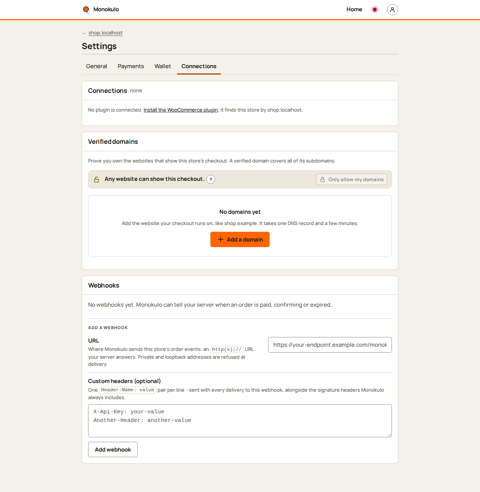Viewport: 480px width, 492px height.
Task: Click the Webhooks section heading
Action: (103, 285)
